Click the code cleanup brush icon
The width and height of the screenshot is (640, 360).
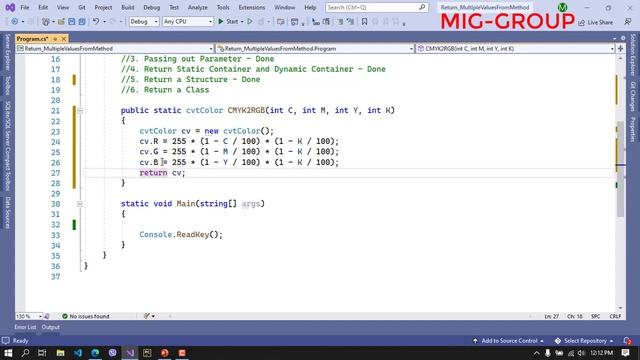pyautogui.click(x=147, y=316)
